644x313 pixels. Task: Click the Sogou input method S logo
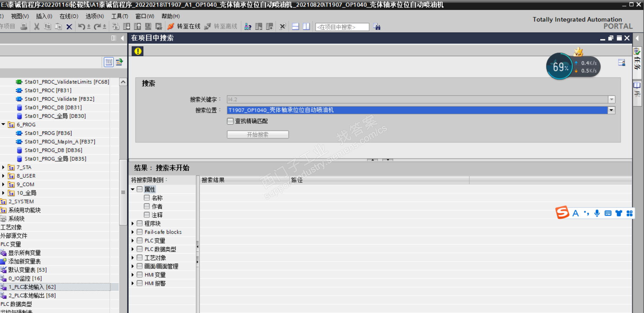coord(562,213)
